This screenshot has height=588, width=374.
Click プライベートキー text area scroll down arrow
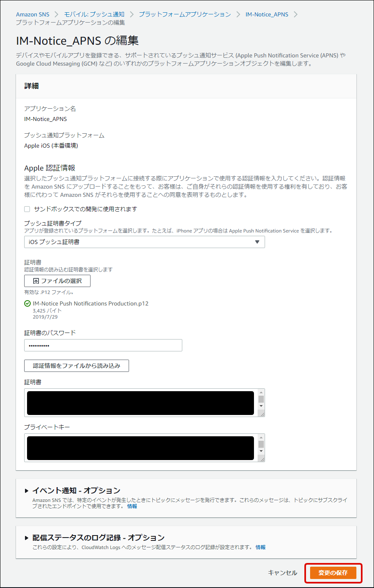[261, 451]
